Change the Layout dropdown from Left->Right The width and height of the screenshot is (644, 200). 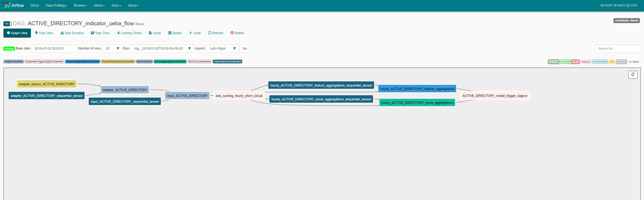[222, 48]
